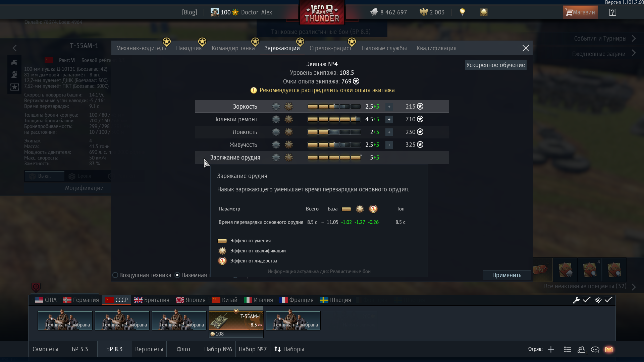
Task: Expand the События и Турниры chevron
Action: (x=634, y=39)
